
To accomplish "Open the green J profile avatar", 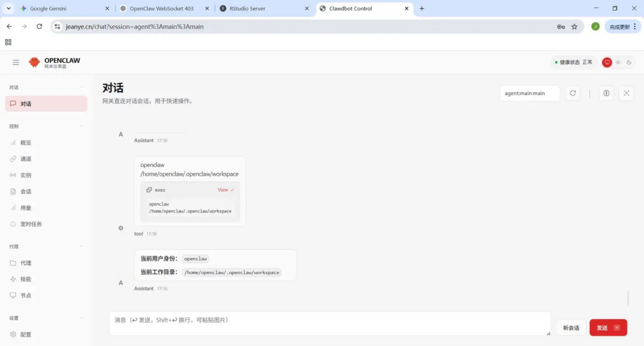I will pos(595,27).
